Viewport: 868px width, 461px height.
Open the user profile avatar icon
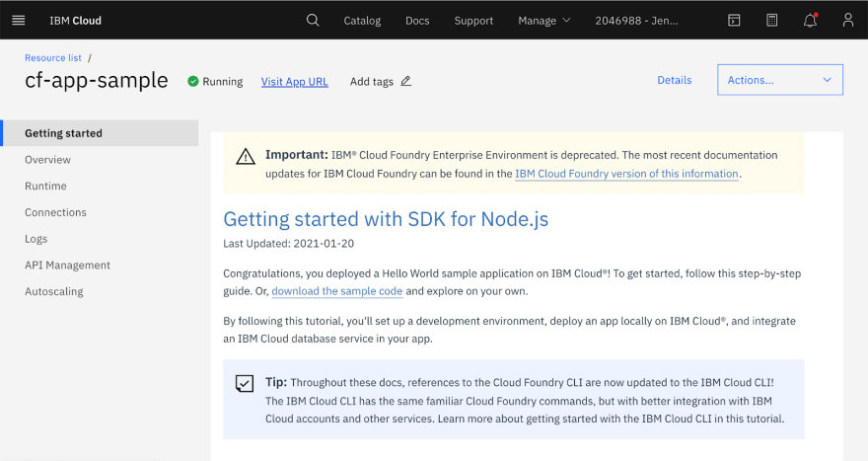click(847, 21)
